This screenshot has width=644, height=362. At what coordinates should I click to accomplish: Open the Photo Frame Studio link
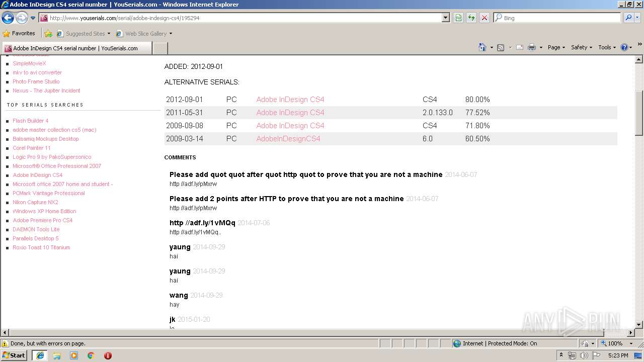36,81
